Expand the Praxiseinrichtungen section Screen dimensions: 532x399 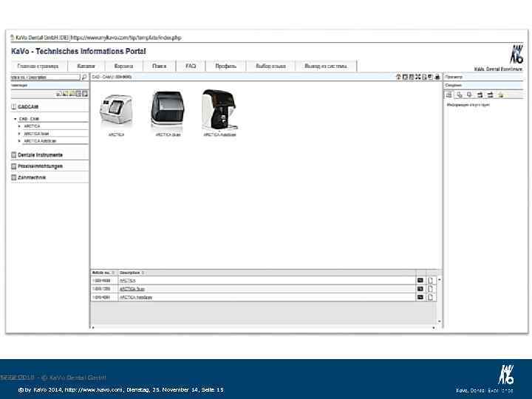click(x=50, y=166)
